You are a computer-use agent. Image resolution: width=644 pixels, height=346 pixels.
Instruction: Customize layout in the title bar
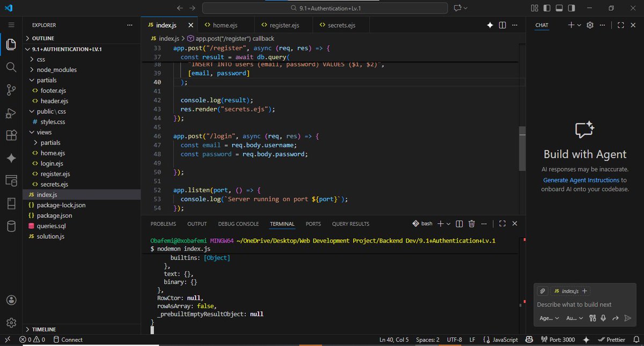tap(534, 8)
